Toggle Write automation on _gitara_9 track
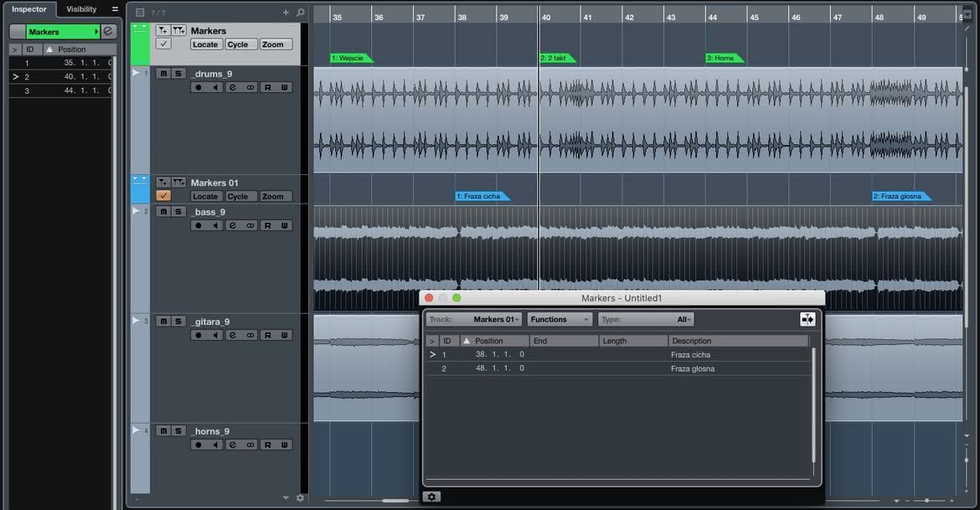 (x=285, y=336)
